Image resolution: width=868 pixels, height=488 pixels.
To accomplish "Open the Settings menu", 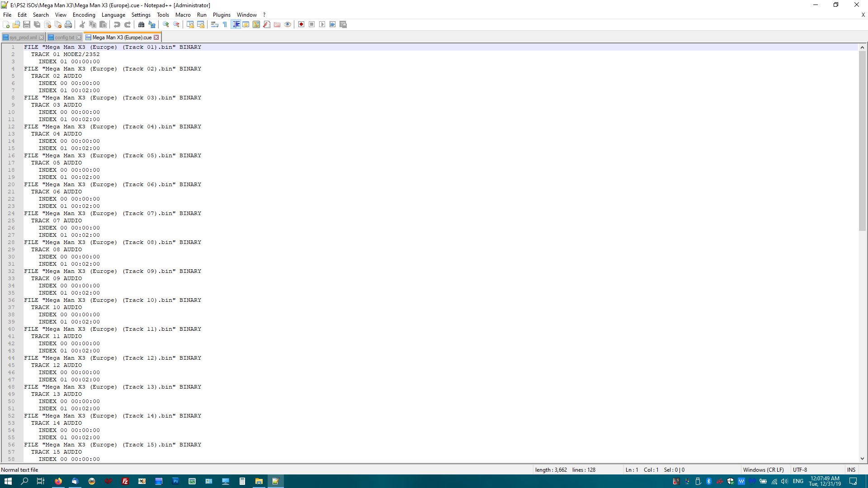I will click(x=141, y=15).
